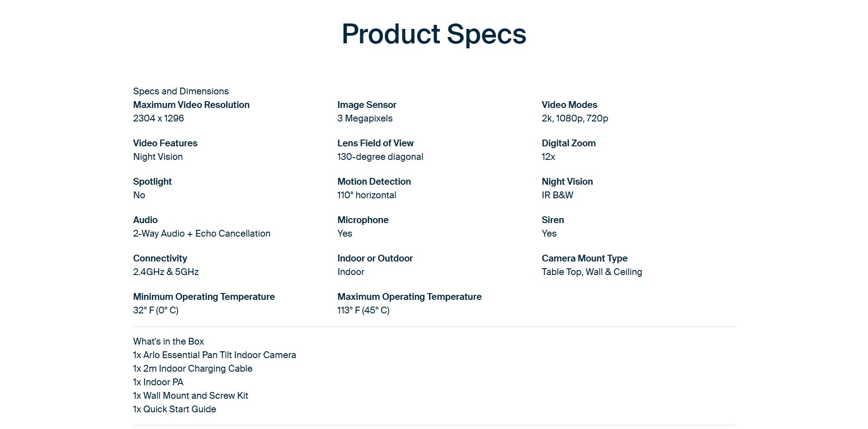This screenshot has width=868, height=429.
Task: Click the 2304 x 1296 resolution value
Action: click(158, 118)
